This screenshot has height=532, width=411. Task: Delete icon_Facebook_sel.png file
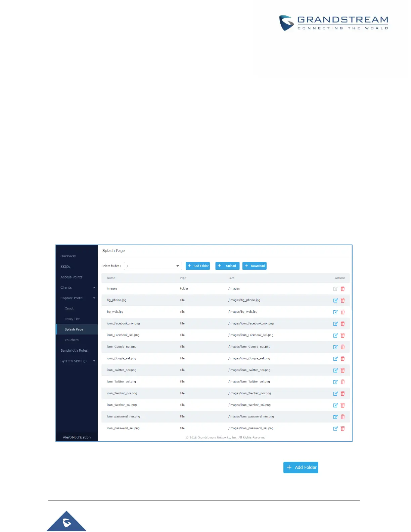point(342,336)
